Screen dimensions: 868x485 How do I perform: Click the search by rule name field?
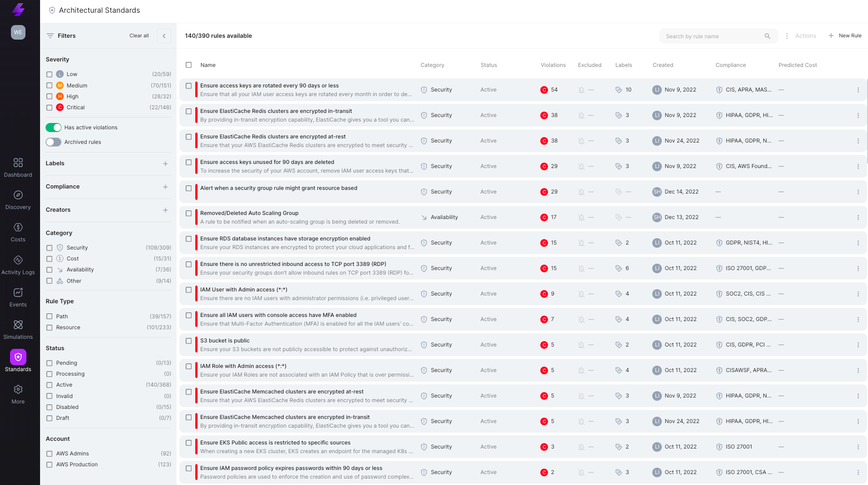pyautogui.click(x=718, y=36)
